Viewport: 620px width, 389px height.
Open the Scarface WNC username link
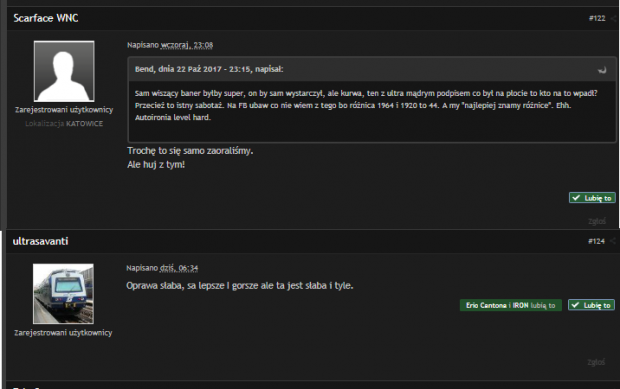pyautogui.click(x=46, y=18)
